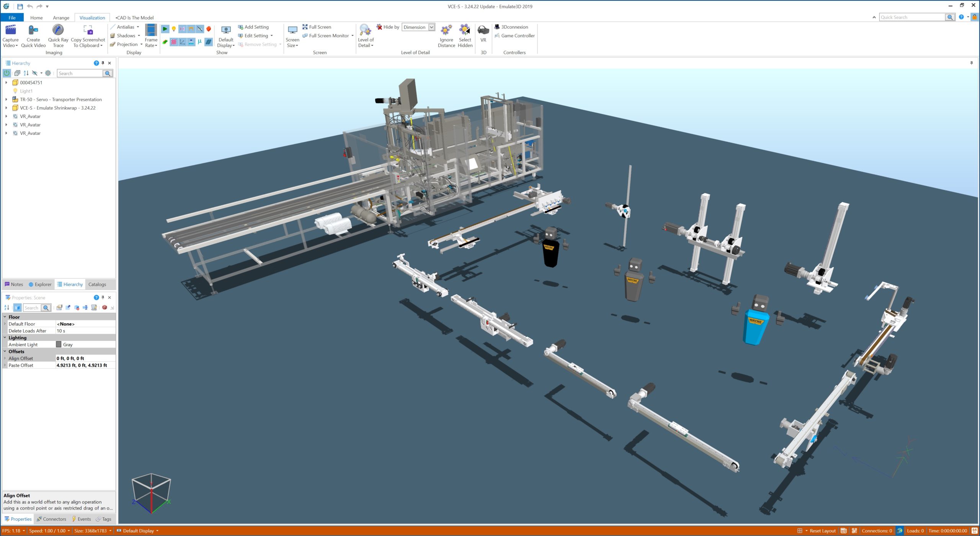Screen dimensions: 980x536
Task: Open the Catalogs panel tab
Action: (x=97, y=284)
